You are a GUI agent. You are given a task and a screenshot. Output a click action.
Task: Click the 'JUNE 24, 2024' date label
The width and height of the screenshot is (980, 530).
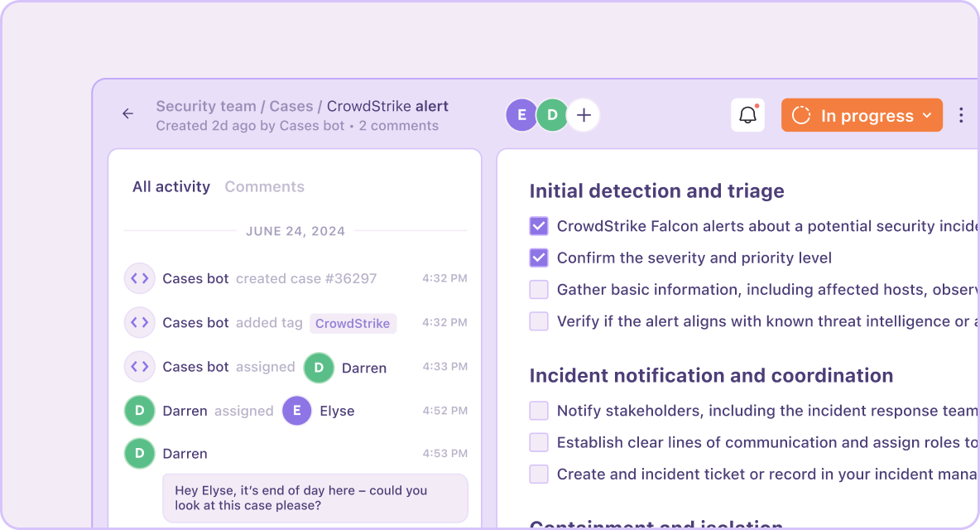295,231
